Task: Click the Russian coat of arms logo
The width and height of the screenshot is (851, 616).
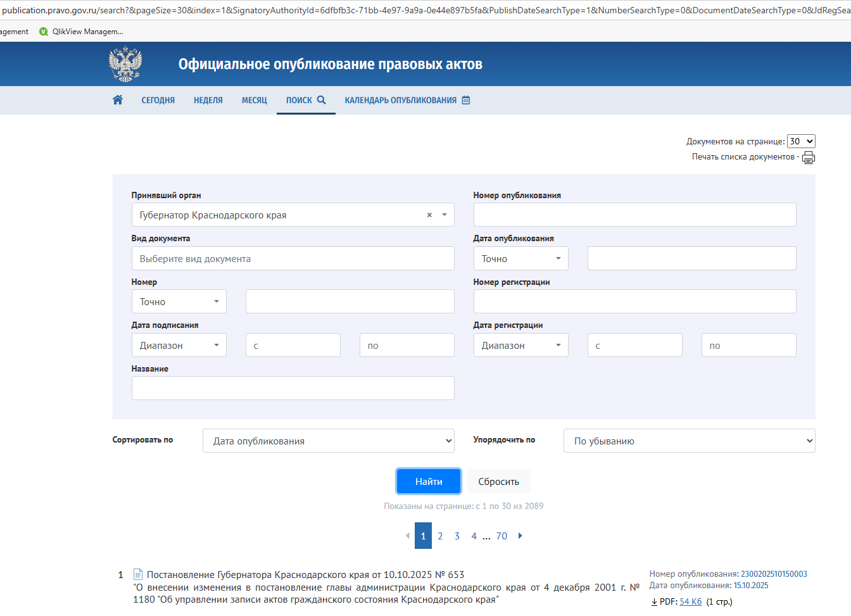Action: tap(125, 64)
